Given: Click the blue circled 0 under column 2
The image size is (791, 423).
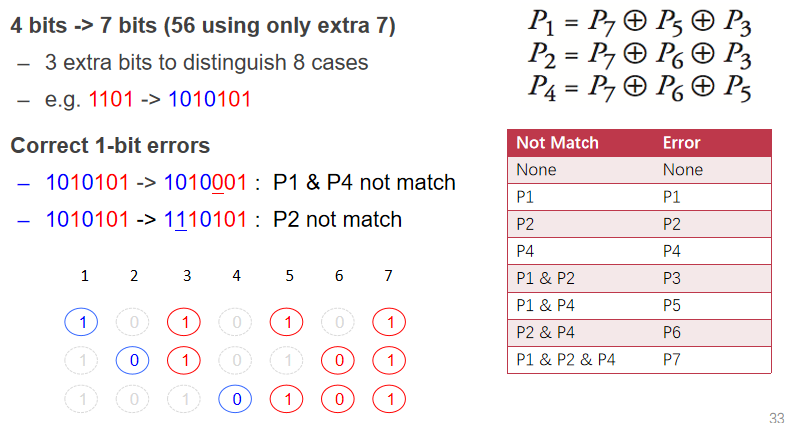Looking at the screenshot, I should 133,361.
